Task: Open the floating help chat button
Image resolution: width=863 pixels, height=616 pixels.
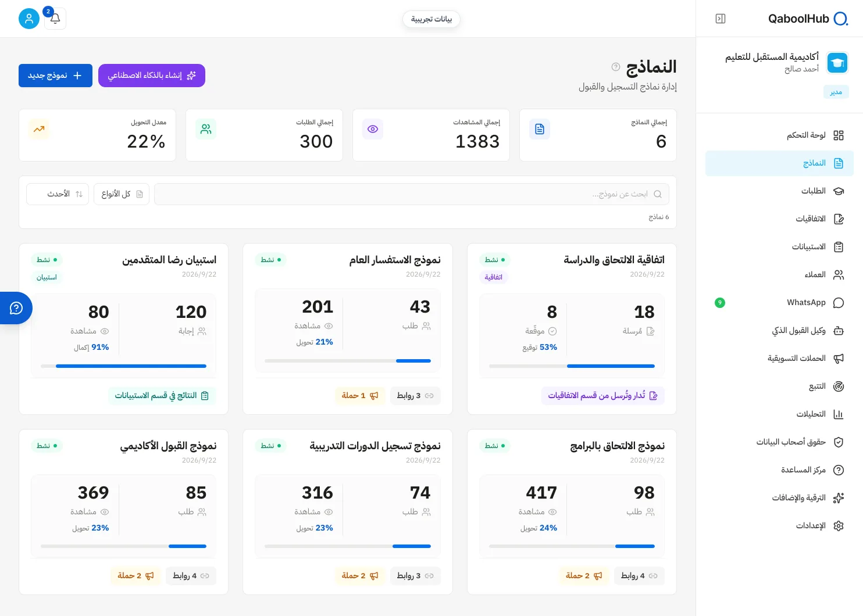Action: 16,308
